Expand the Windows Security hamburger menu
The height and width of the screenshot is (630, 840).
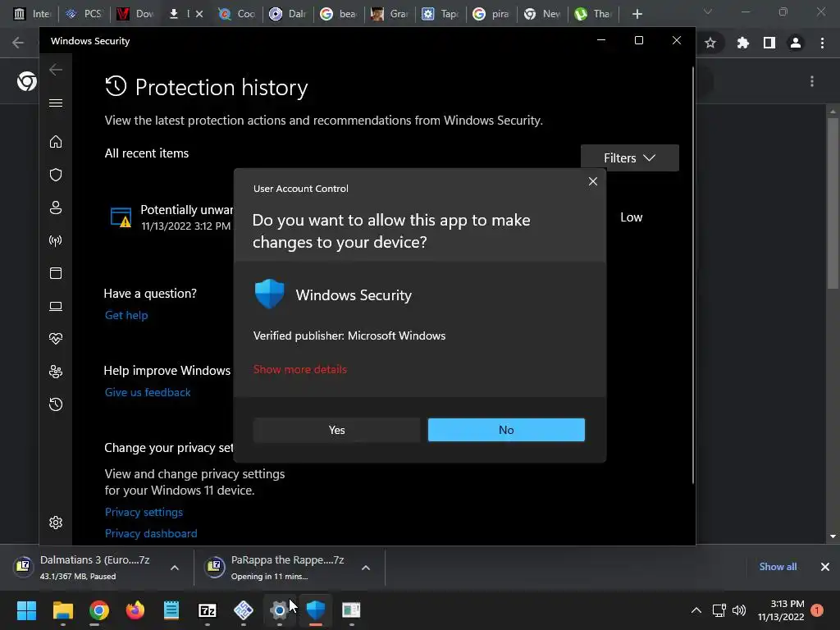pos(56,103)
